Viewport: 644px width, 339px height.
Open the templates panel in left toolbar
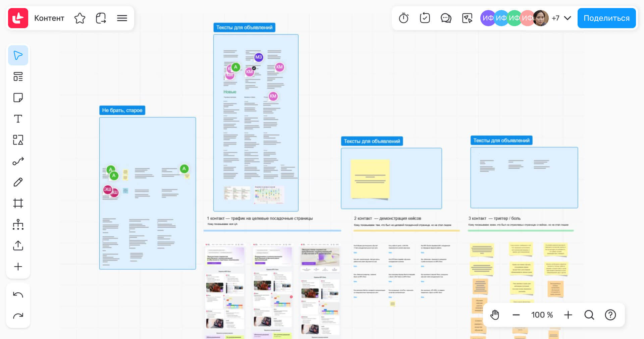18,76
